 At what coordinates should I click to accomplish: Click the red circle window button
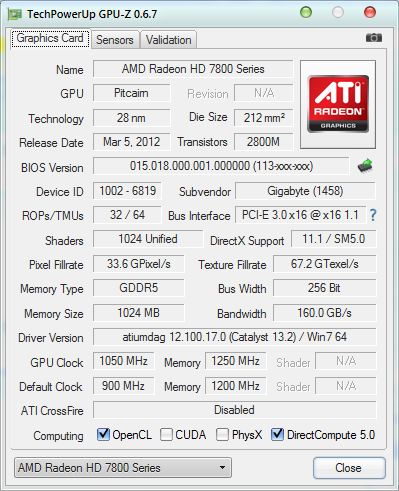tap(370, 12)
